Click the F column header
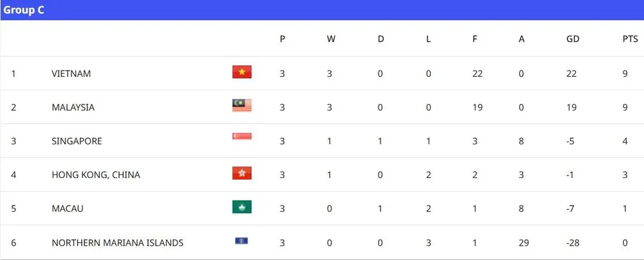Screen dimensions: 644x260 475,39
